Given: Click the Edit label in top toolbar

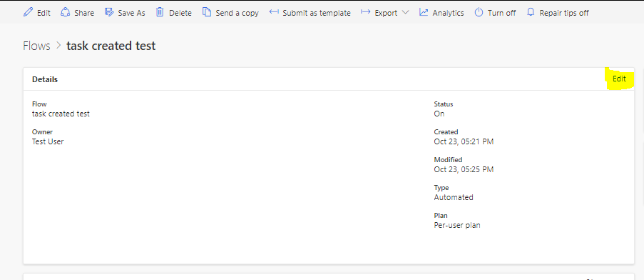Looking at the screenshot, I should pos(44,13).
